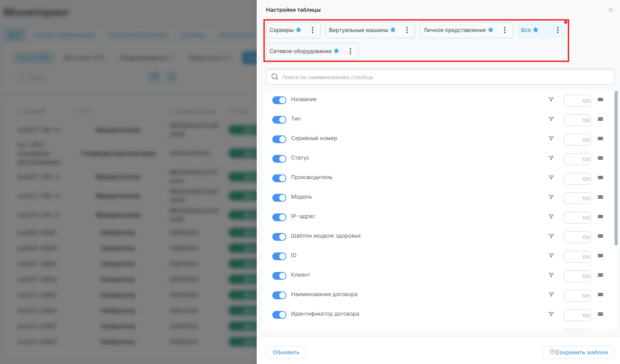Click the filter icon for IP-адрес column
620x364 pixels.
coord(551,217)
